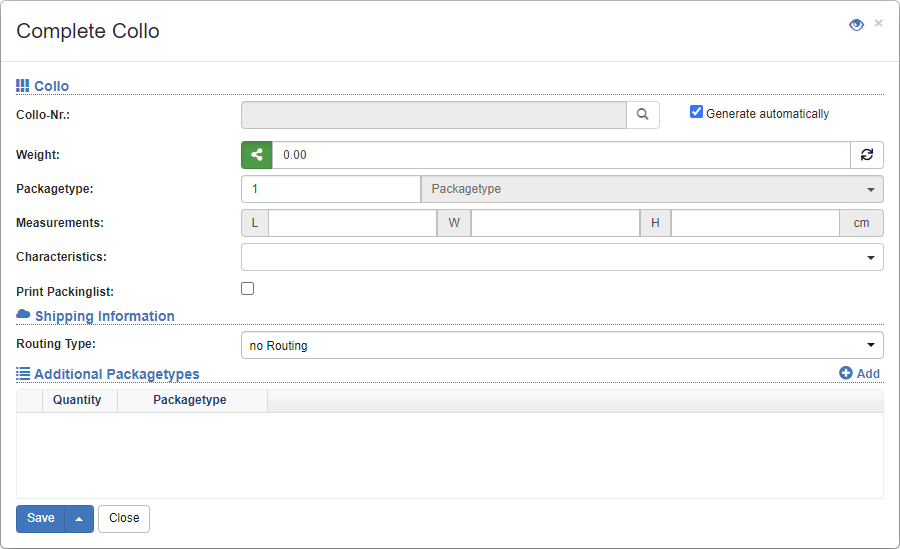This screenshot has height=549, width=900.
Task: Click the refresh icon next to Weight
Action: [867, 155]
